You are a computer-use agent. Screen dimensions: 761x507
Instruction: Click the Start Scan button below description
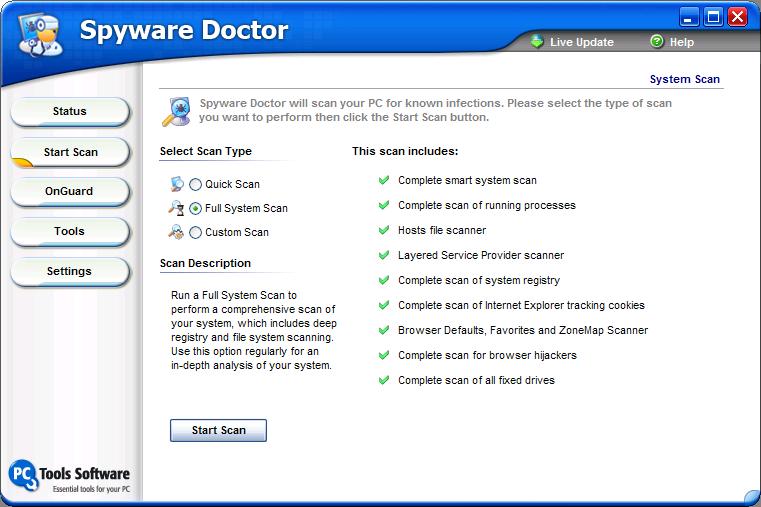pyautogui.click(x=218, y=430)
